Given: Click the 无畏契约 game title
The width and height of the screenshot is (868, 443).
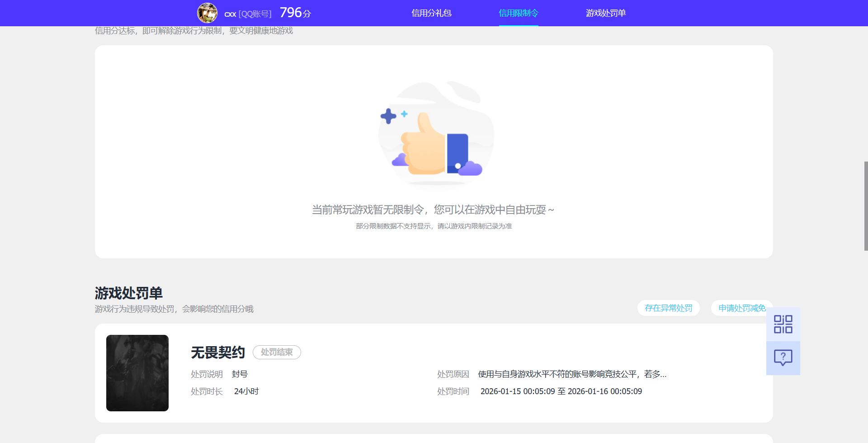Looking at the screenshot, I should point(217,352).
